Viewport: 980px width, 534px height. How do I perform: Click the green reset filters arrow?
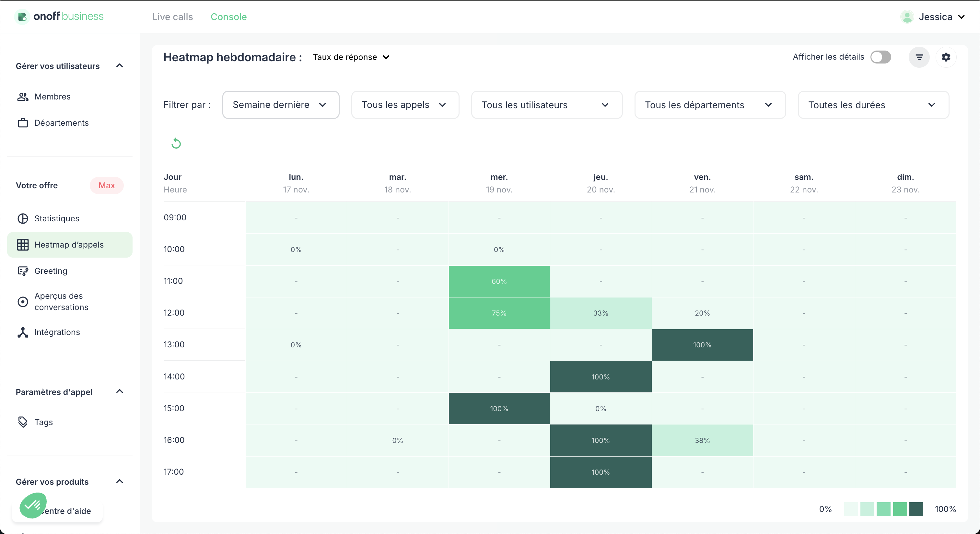pos(176,144)
